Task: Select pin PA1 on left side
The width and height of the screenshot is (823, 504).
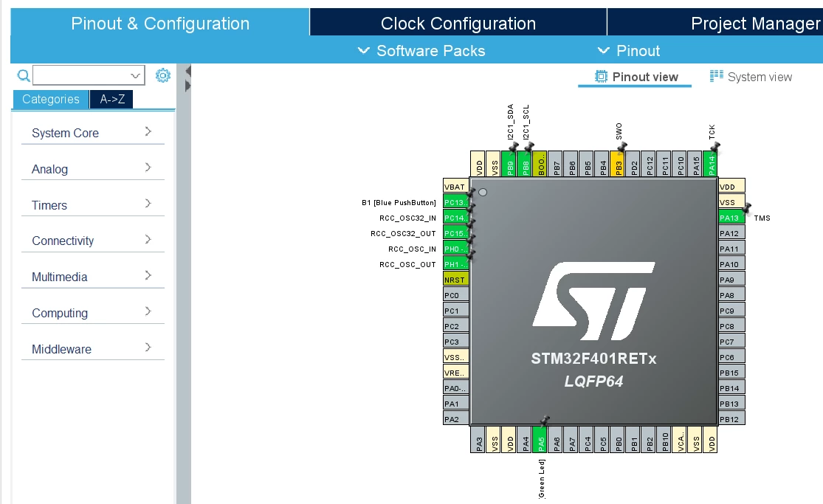Action: pos(455,403)
